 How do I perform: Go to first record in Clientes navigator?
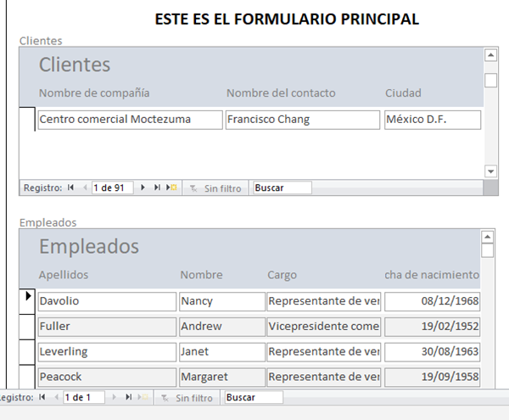point(71,188)
